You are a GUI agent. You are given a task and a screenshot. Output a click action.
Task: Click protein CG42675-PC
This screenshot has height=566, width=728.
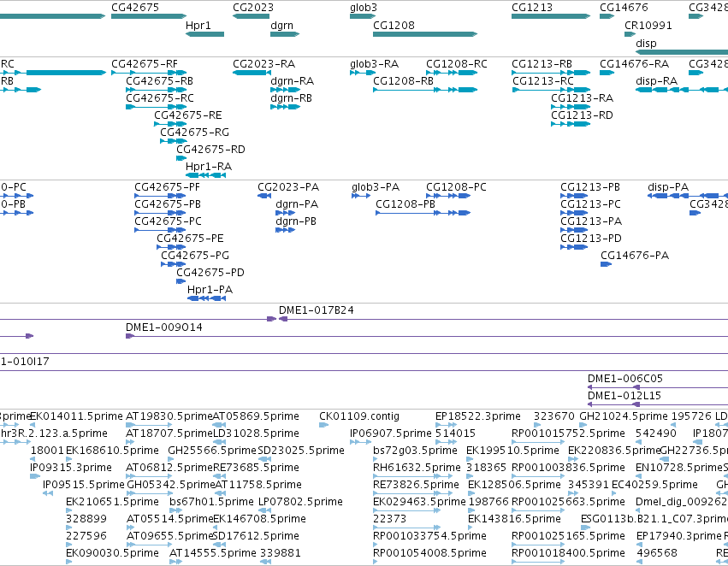tap(168, 221)
